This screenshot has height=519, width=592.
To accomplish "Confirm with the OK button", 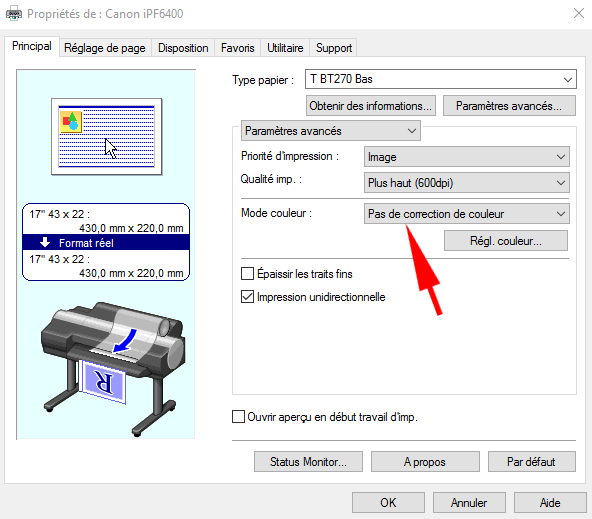I will click(388, 502).
